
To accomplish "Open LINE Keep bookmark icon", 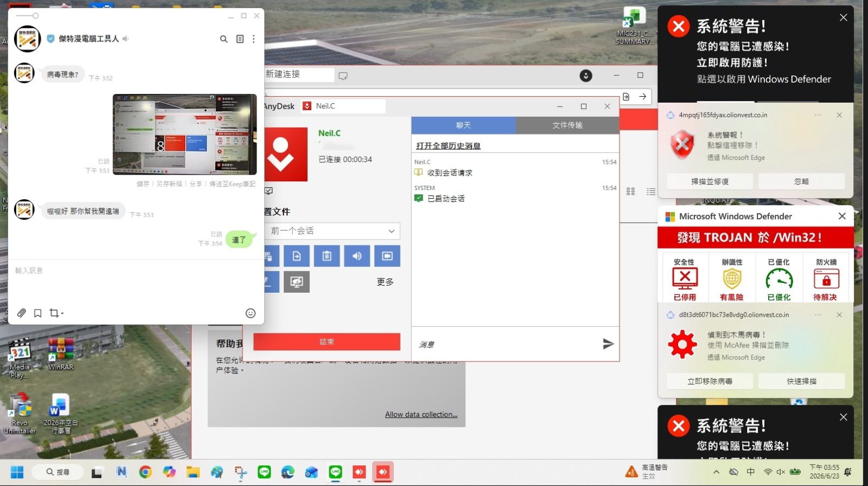I will (37, 313).
